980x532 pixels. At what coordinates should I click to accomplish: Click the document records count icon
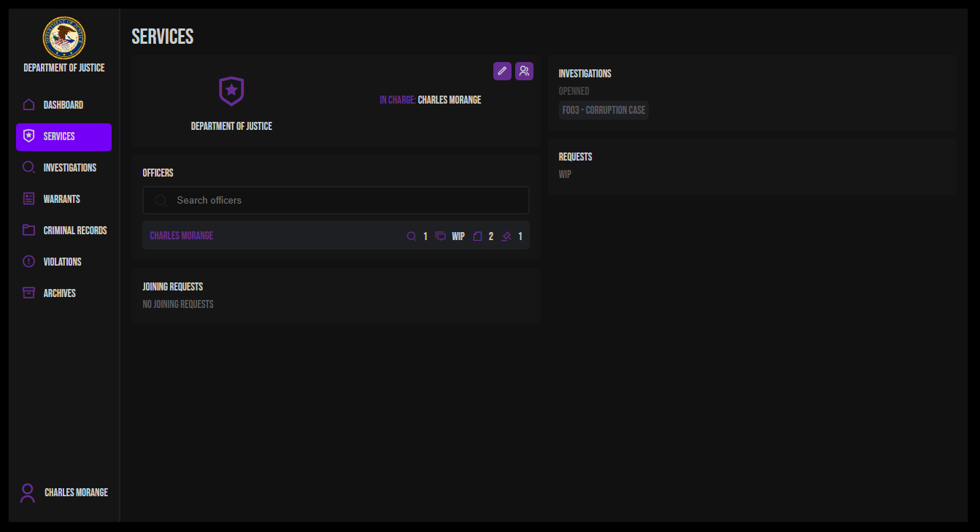pos(477,236)
